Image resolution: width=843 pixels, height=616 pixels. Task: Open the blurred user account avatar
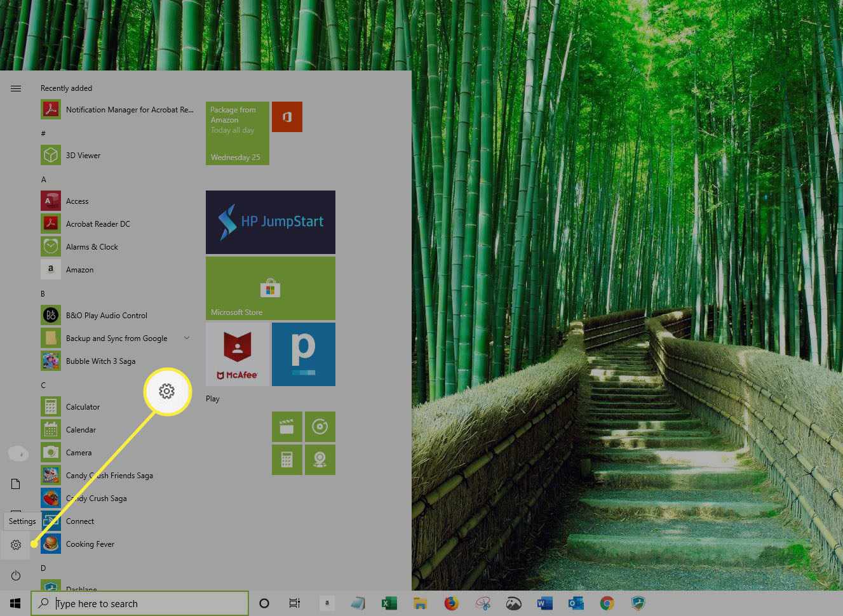click(x=18, y=453)
